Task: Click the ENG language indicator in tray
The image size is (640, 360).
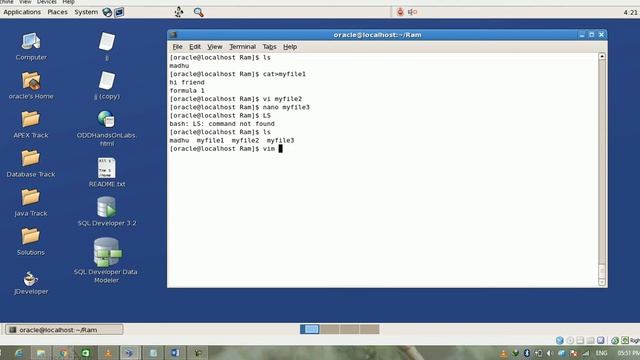Action: click(x=601, y=353)
